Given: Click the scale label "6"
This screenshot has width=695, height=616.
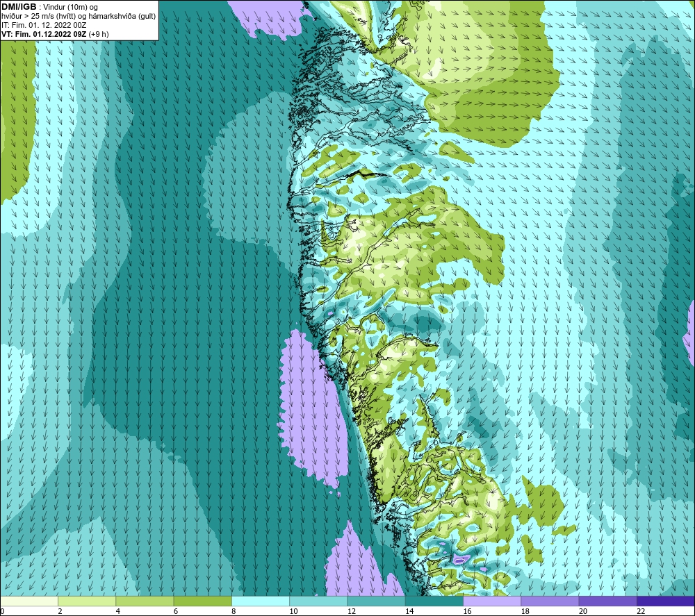Looking at the screenshot, I should tap(176, 611).
